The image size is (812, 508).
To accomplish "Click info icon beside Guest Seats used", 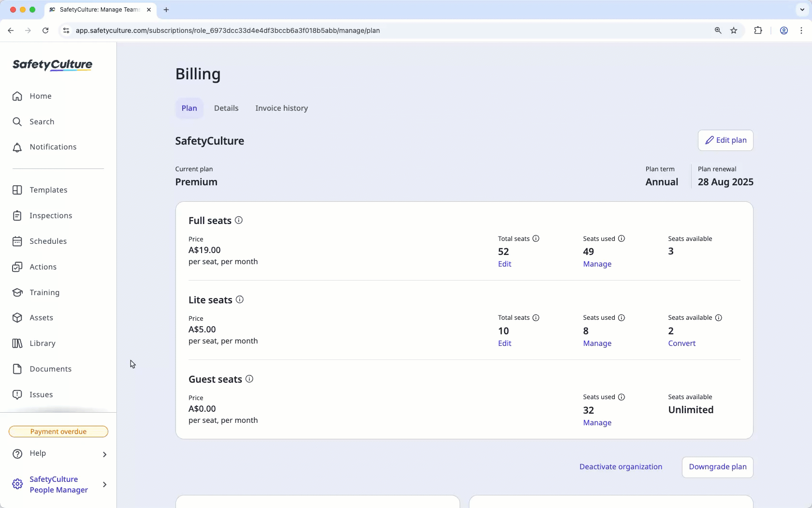I will (622, 397).
